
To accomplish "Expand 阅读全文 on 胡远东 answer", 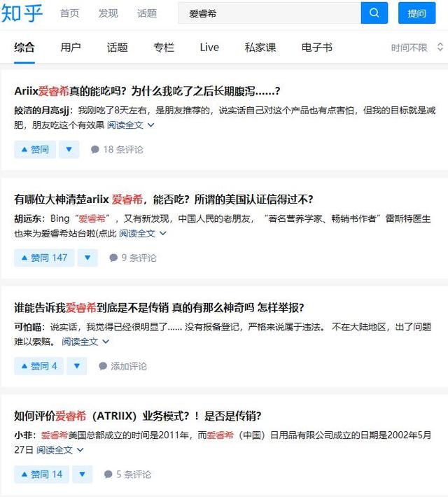I will [x=143, y=234].
